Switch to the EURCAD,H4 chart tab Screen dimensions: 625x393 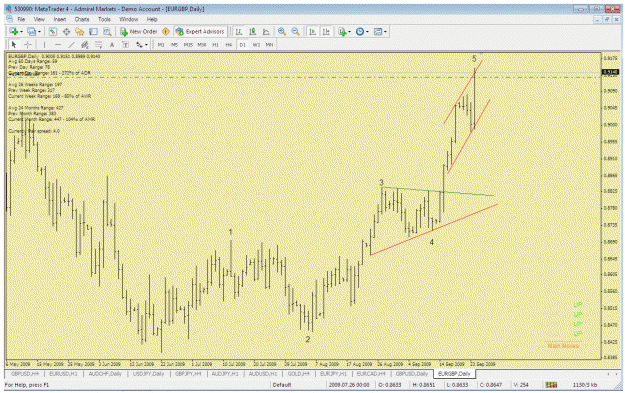pos(371,374)
